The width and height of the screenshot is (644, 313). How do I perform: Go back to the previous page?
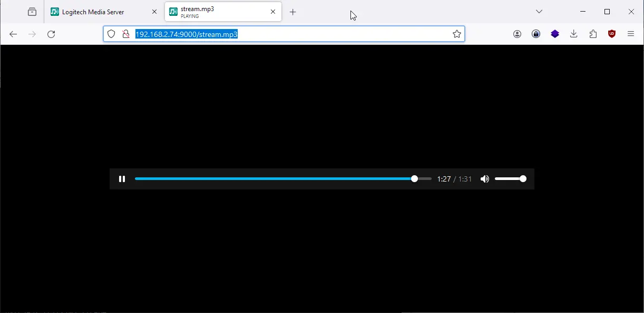[13, 34]
